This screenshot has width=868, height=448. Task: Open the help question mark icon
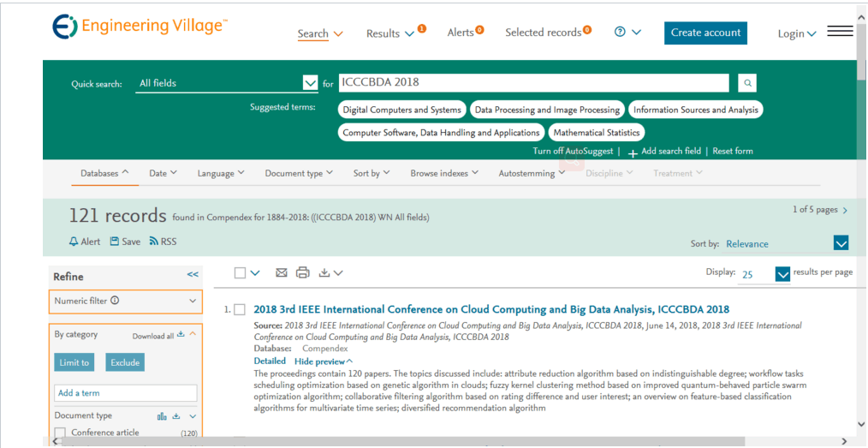[620, 32]
